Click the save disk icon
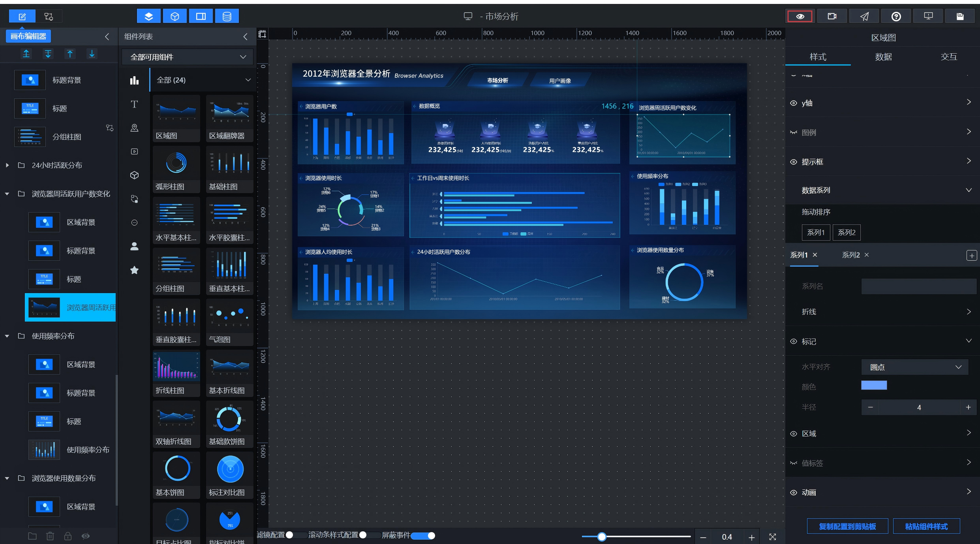980x544 pixels. coord(960,16)
